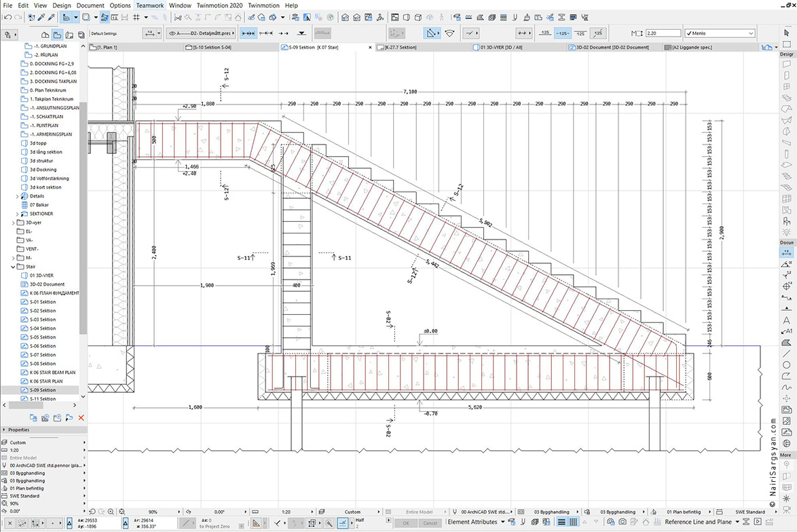Click the Default Settings button
This screenshot has height=532, width=797.
point(104,33)
